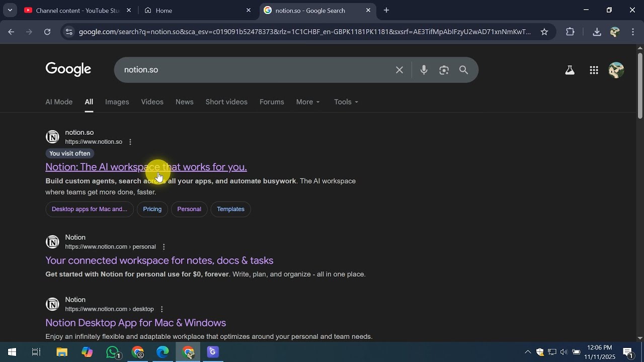Viewport: 644px width, 362px height.
Task: Open the Pricing sitelink chip
Action: click(152, 209)
